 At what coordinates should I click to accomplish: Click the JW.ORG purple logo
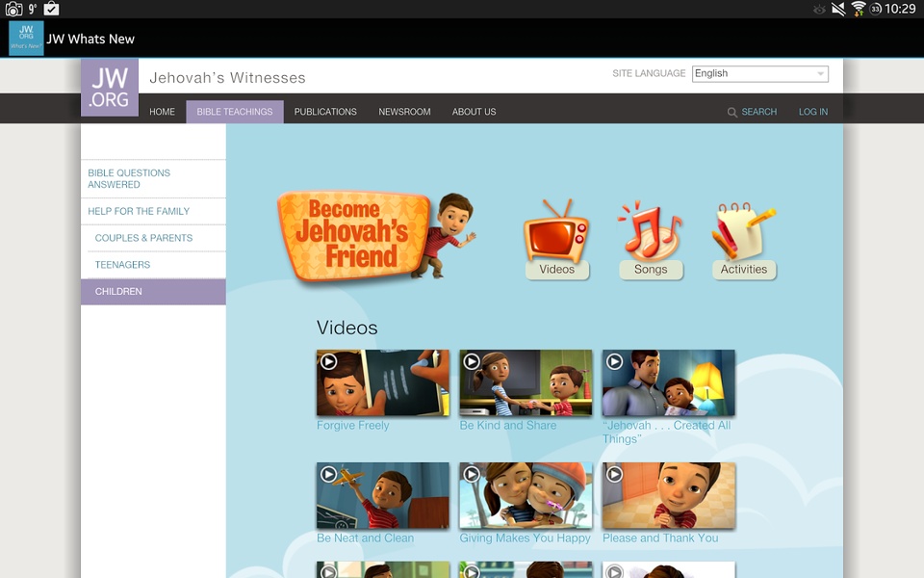pyautogui.click(x=110, y=88)
